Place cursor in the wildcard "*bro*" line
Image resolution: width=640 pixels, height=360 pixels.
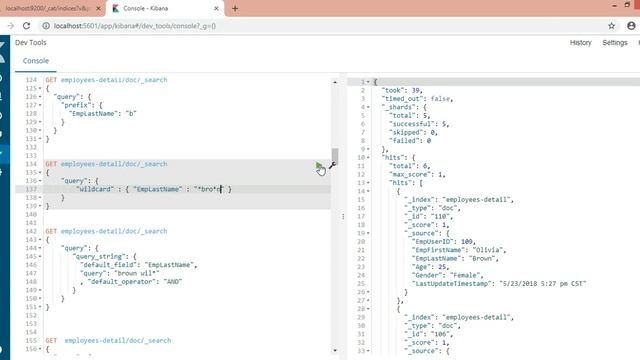(x=153, y=189)
